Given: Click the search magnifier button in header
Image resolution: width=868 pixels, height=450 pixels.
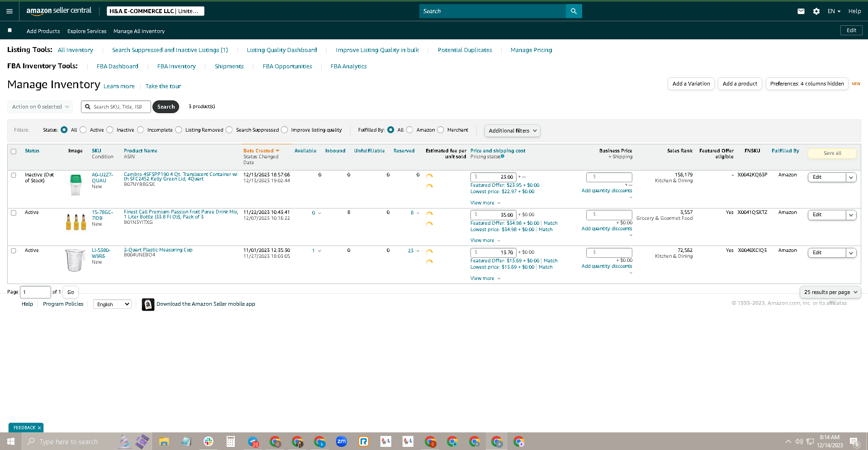Looking at the screenshot, I should click(574, 11).
